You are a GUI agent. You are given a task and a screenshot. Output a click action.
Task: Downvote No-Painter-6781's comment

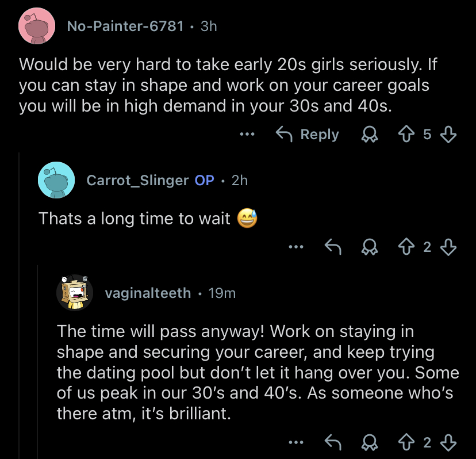448,135
